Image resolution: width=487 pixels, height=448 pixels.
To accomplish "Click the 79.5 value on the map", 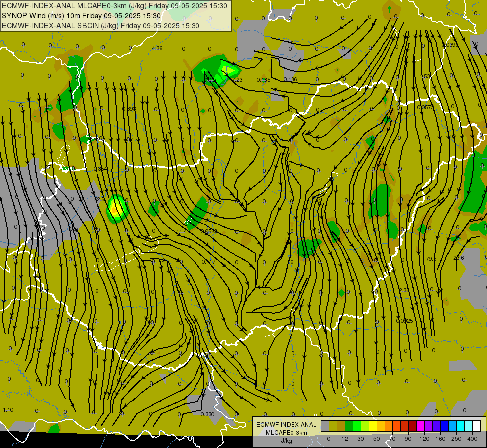I will click(431, 259).
